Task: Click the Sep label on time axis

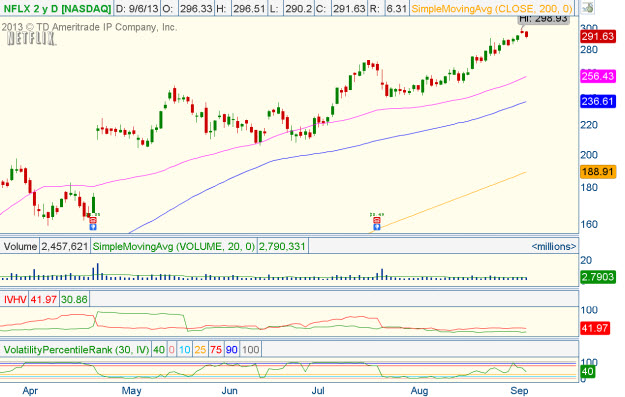Action: [x=519, y=390]
